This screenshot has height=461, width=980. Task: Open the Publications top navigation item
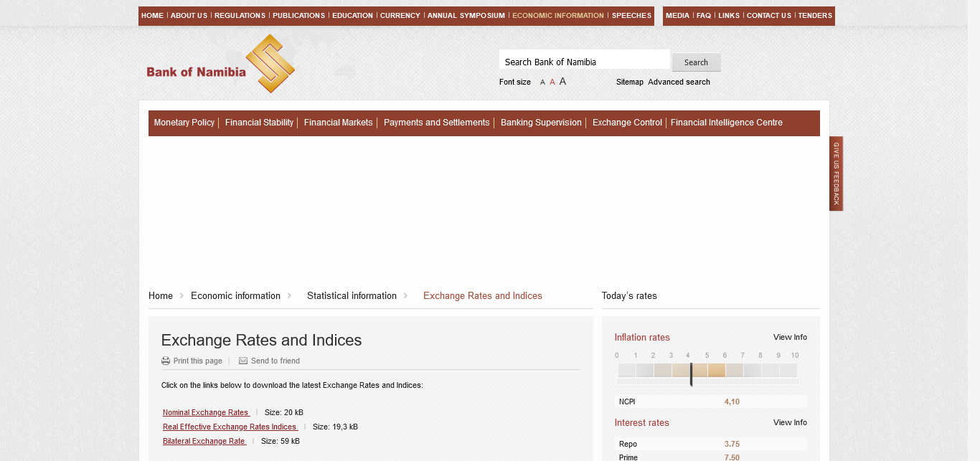click(298, 16)
